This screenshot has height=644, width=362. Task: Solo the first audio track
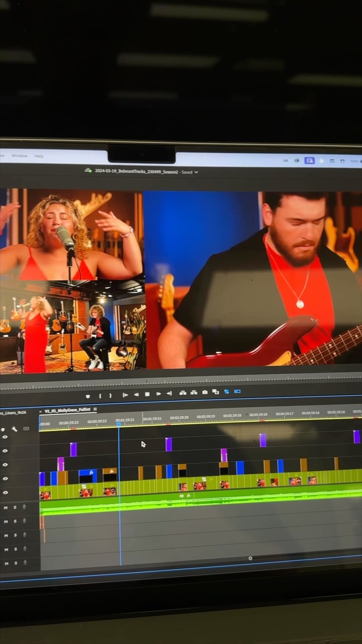click(15, 507)
